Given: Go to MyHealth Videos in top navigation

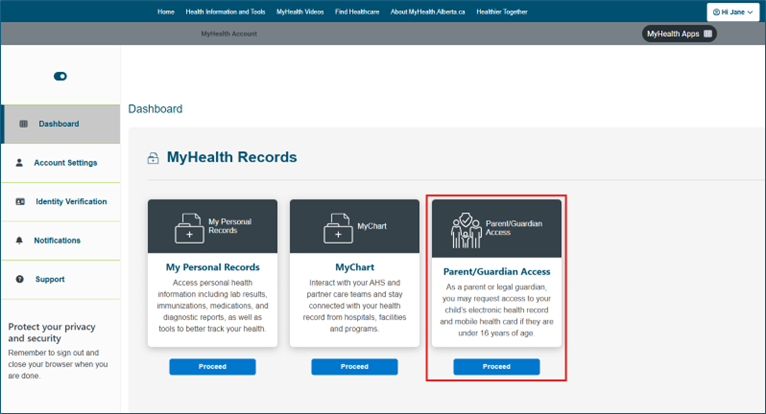Looking at the screenshot, I should [x=299, y=12].
